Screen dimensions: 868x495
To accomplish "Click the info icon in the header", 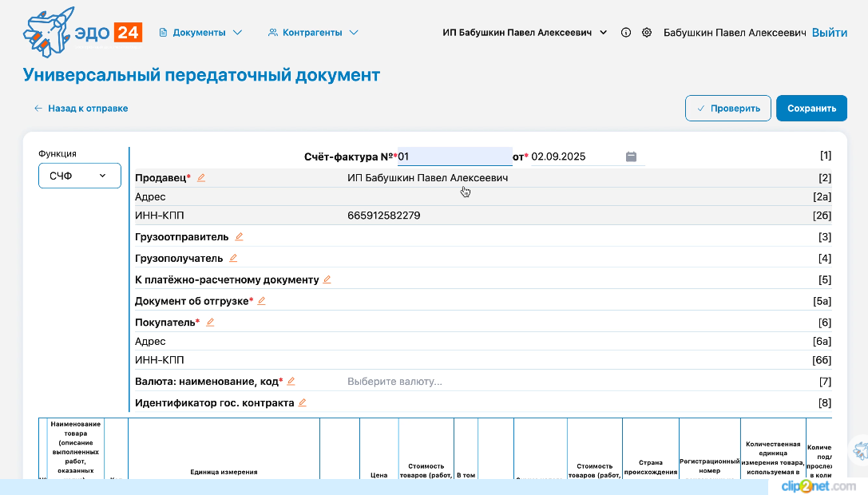I will point(625,32).
